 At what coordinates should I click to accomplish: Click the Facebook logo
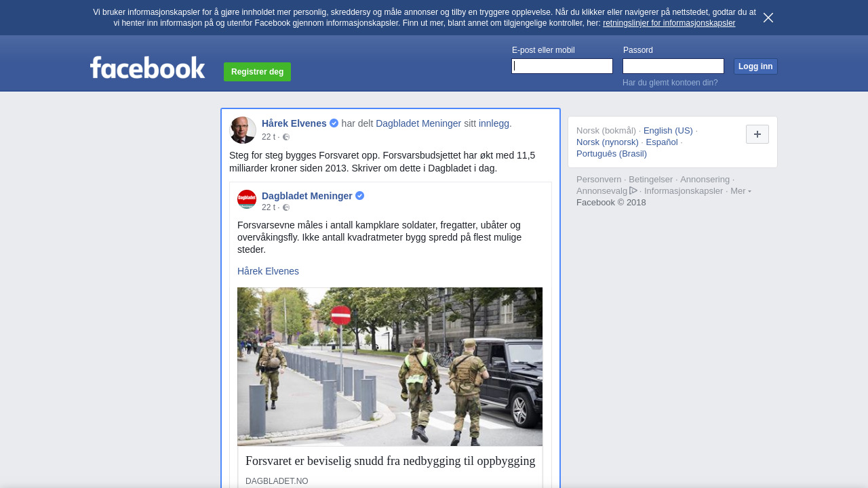pos(147,68)
